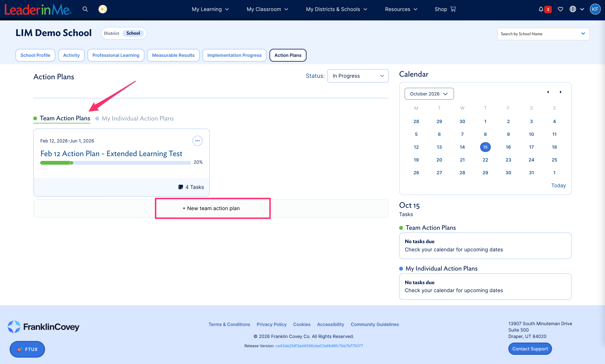605x364 pixels.
Task: Click the 20% progress bar handle
Action: click(x=71, y=163)
